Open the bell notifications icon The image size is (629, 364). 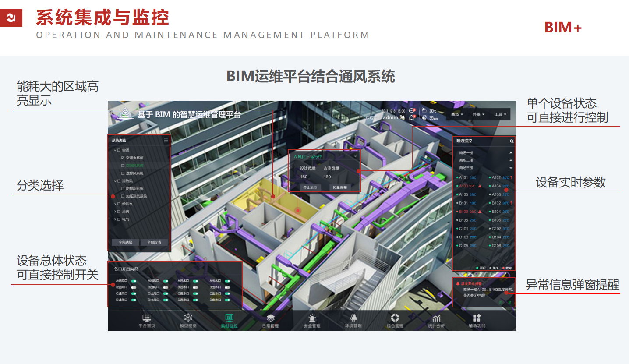411,117
